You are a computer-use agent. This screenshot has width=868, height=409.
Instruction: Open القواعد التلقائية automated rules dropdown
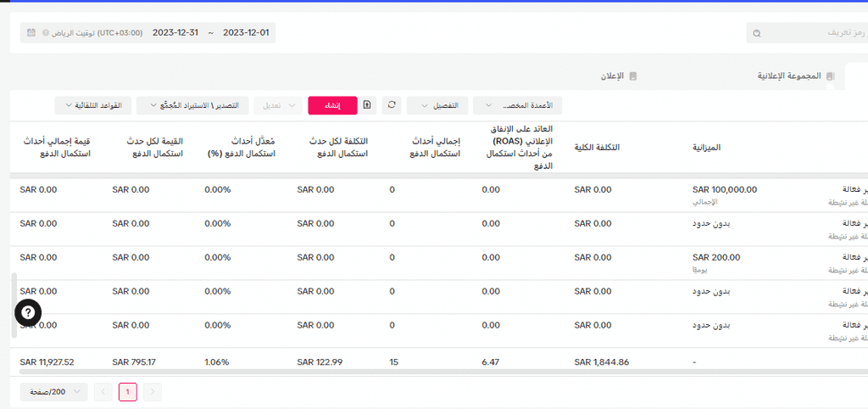(93, 105)
